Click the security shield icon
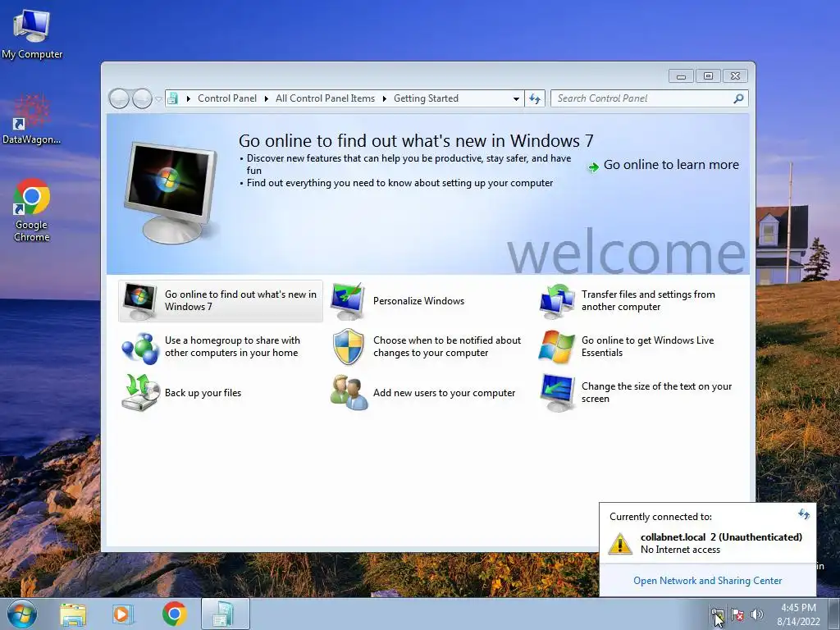Image resolution: width=840 pixels, height=630 pixels. (x=348, y=347)
